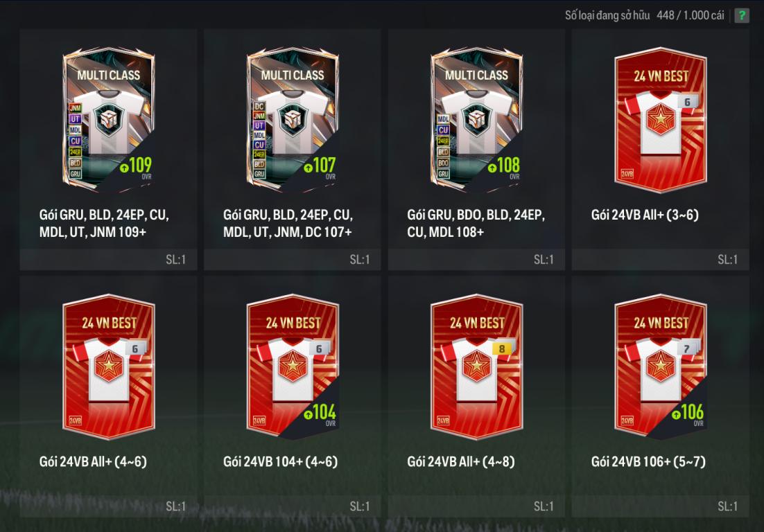Click the owned count 448 / 1.000 cái text
The width and height of the screenshot is (764, 532).
(x=690, y=15)
